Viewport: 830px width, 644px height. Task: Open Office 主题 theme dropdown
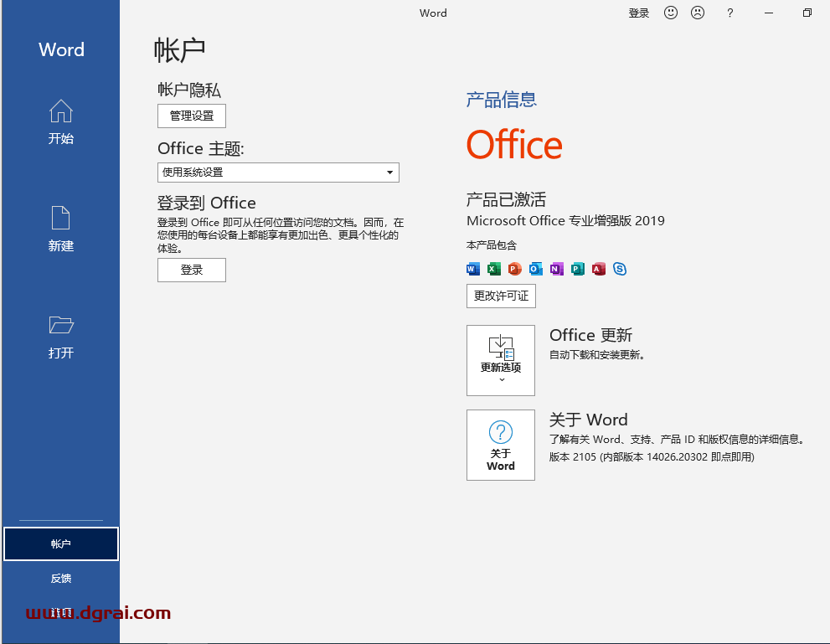[x=278, y=173]
